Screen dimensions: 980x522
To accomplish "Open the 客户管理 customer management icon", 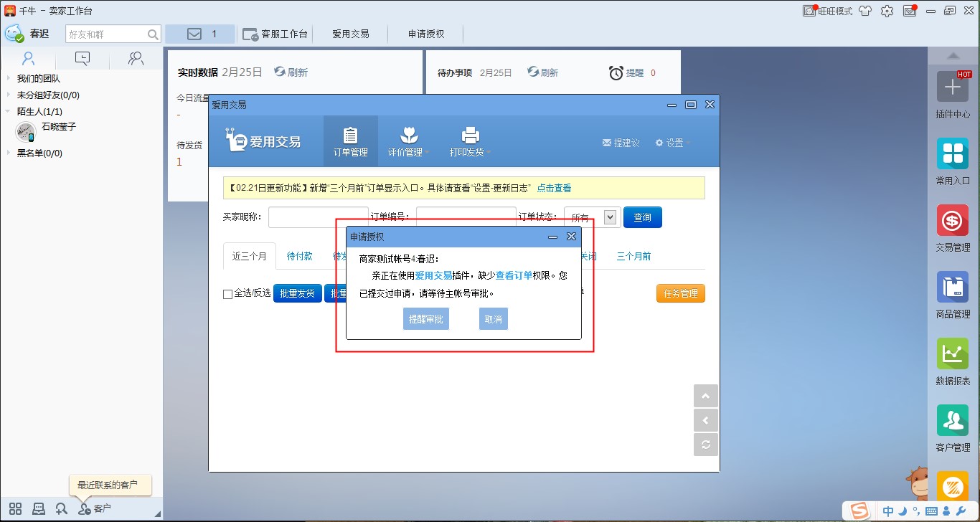I will [953, 420].
